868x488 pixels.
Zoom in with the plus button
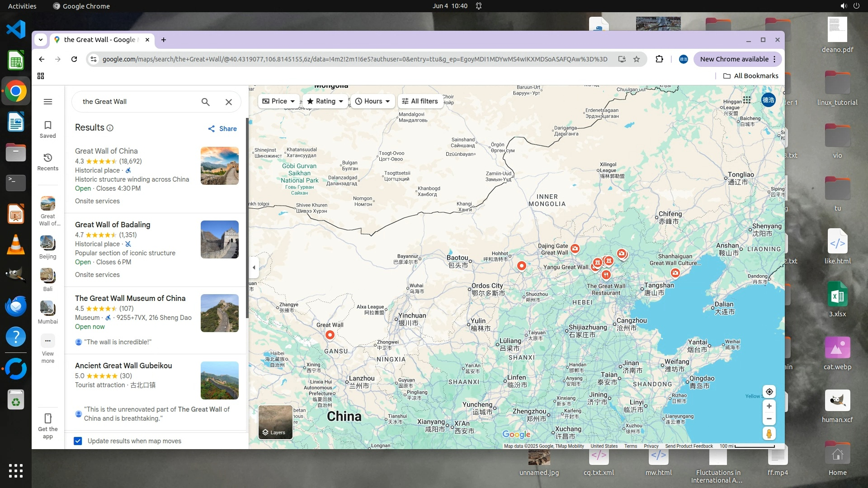pyautogui.click(x=769, y=406)
